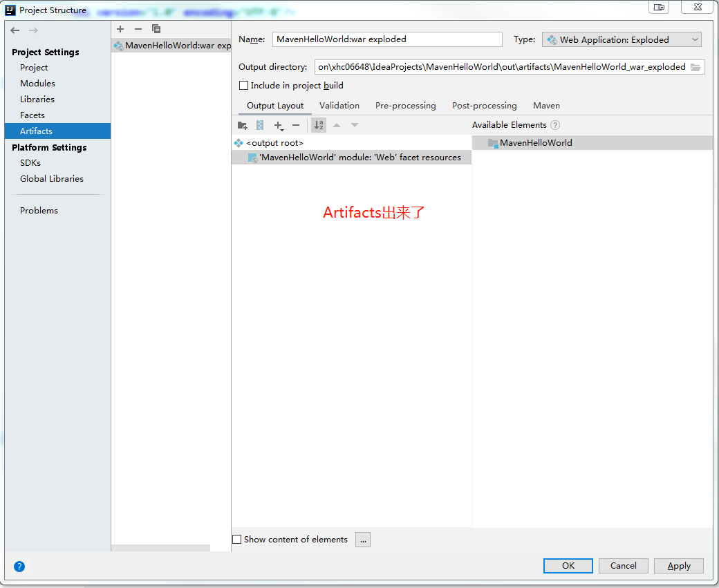Open the artifact Type dropdown

point(622,39)
